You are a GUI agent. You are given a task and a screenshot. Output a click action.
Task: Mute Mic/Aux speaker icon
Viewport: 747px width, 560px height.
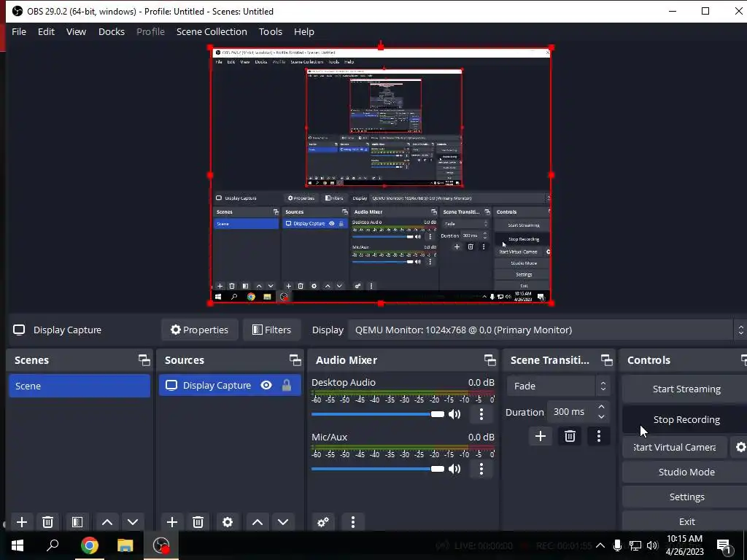click(x=454, y=469)
